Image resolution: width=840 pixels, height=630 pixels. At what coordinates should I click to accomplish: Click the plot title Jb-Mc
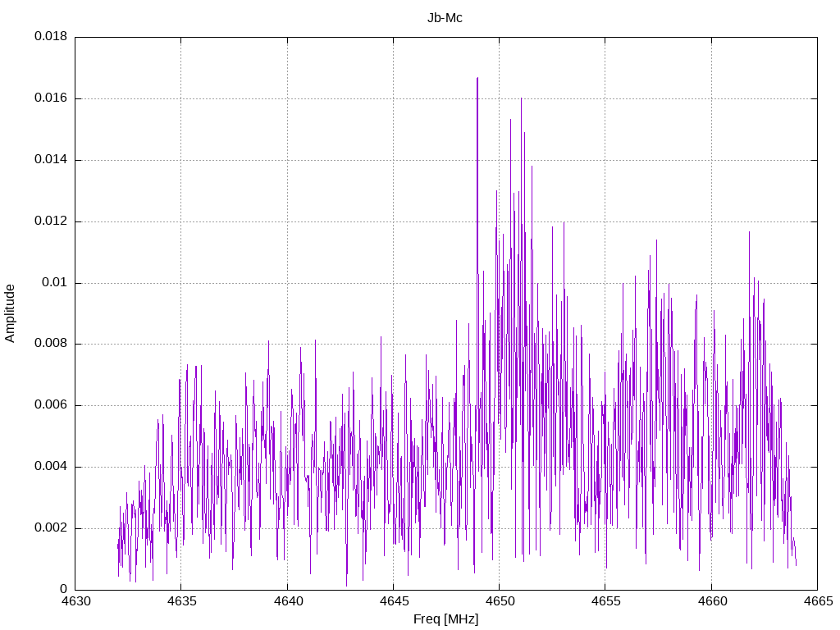[x=445, y=18]
